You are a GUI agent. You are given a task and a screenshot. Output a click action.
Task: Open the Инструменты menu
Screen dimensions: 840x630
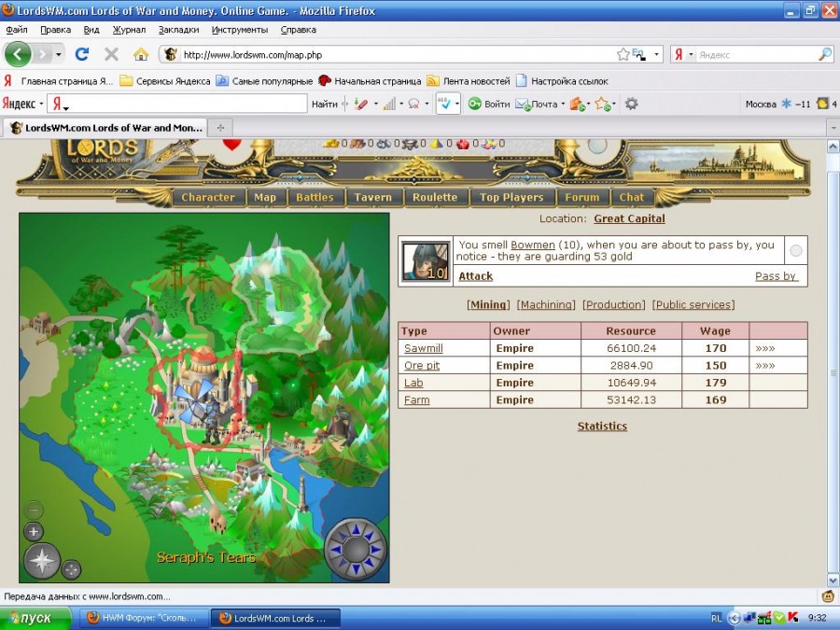click(x=240, y=30)
